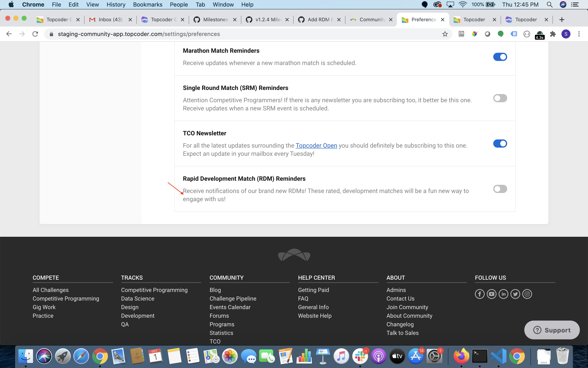Open All Challenges footer link
Viewport: 588px width, 368px height.
coord(51,290)
